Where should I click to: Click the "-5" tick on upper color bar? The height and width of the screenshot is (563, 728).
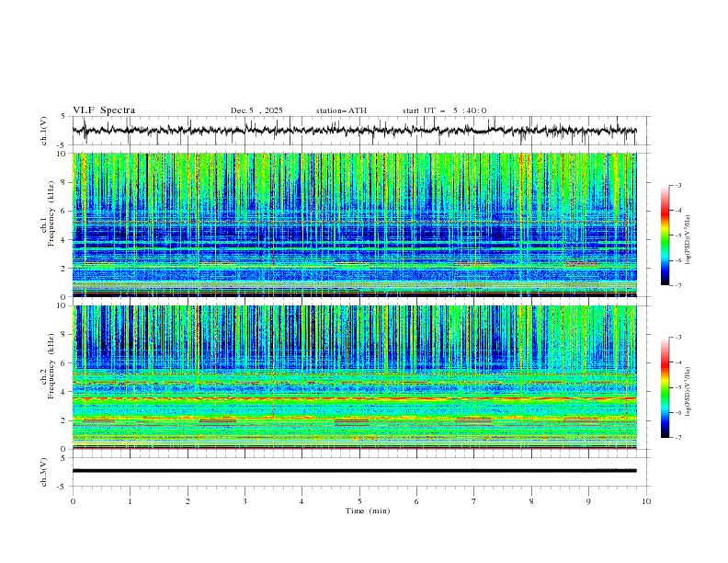pyautogui.click(x=678, y=236)
